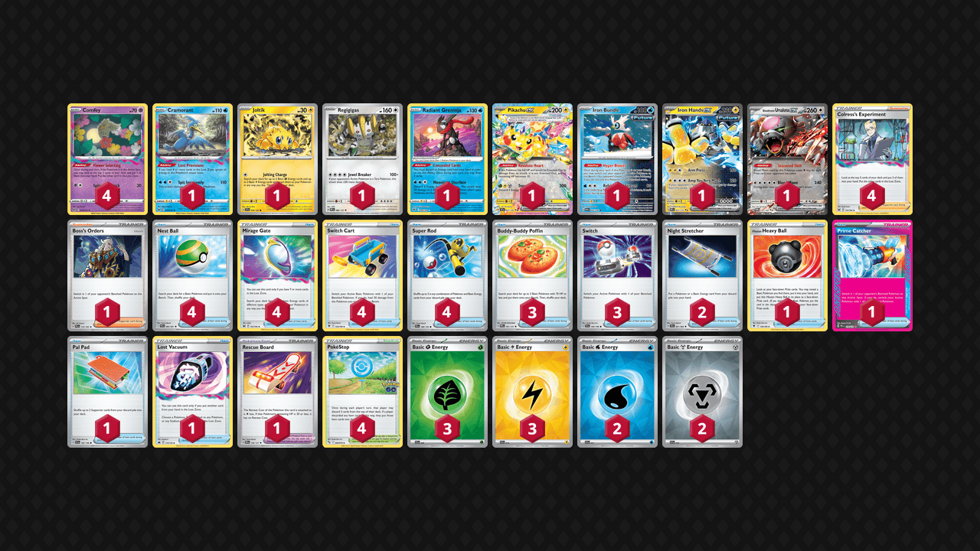Click the Lost Vacuum card

click(x=192, y=392)
